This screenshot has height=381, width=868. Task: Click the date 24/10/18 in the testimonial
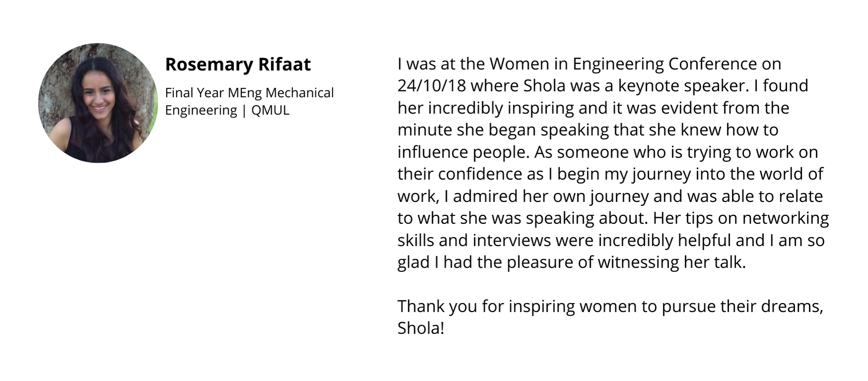pos(432,86)
